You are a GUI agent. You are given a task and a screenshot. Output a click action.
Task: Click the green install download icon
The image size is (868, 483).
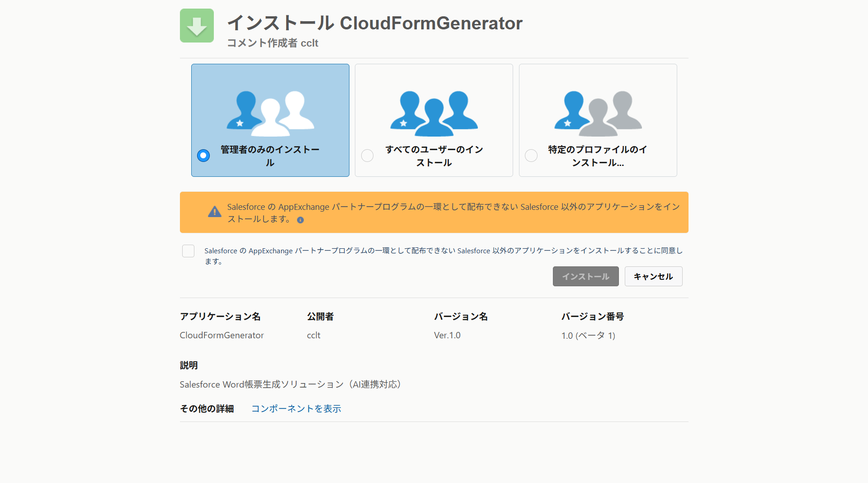coord(197,25)
